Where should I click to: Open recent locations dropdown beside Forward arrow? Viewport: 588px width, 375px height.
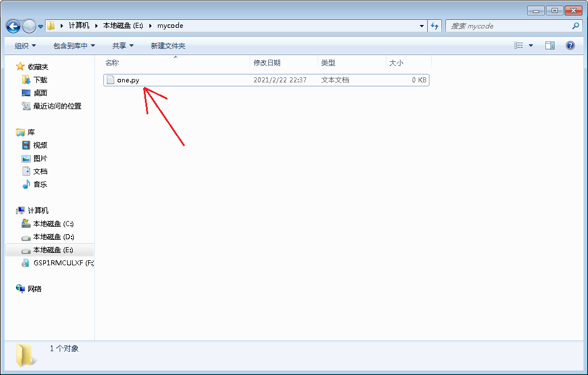[x=40, y=27]
